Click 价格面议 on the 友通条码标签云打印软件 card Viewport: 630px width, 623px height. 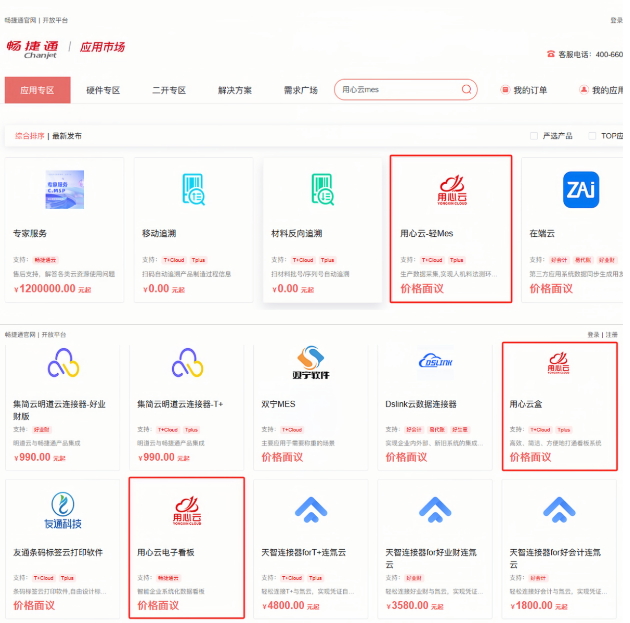34,605
